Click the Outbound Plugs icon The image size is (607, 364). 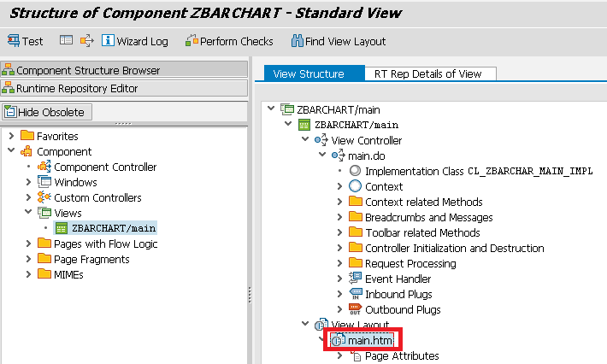click(x=355, y=309)
